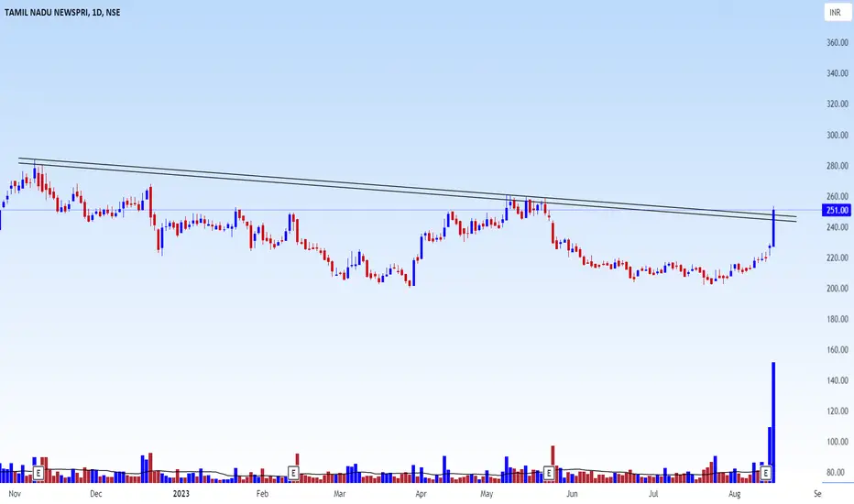Click the Apr label on time axis
The width and height of the screenshot is (854, 504).
point(421,494)
